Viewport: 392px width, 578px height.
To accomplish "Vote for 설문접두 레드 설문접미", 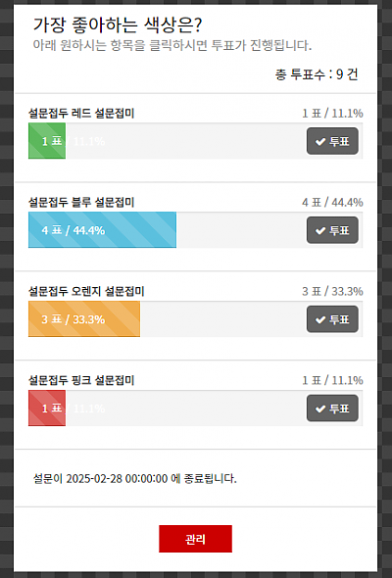I will pyautogui.click(x=332, y=141).
